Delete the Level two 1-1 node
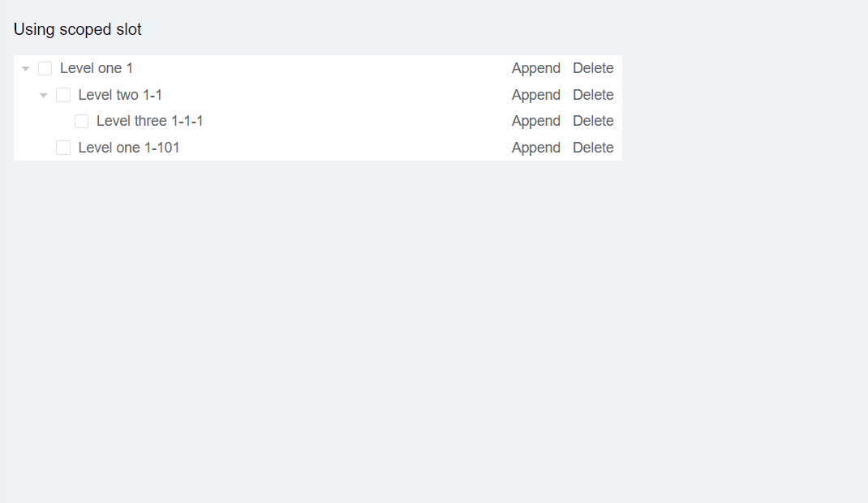This screenshot has height=503, width=868. coord(593,95)
